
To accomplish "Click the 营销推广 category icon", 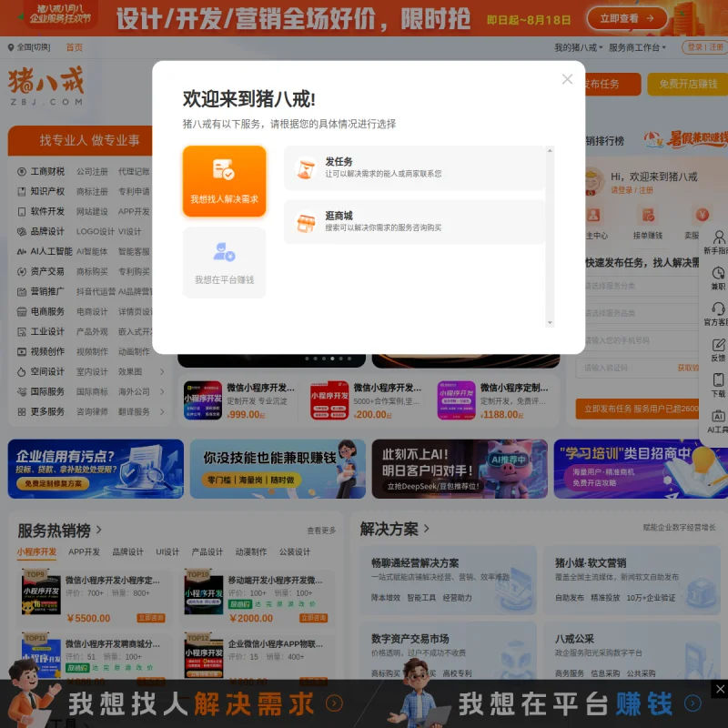I will (21, 291).
